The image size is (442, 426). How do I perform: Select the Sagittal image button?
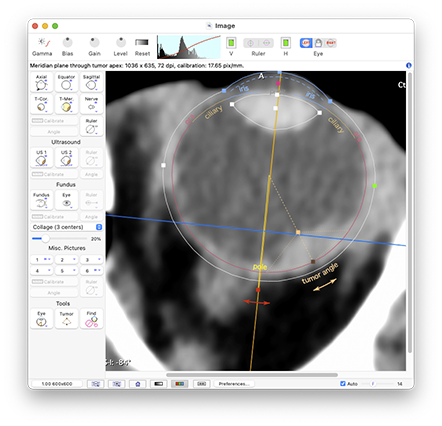tap(91, 82)
